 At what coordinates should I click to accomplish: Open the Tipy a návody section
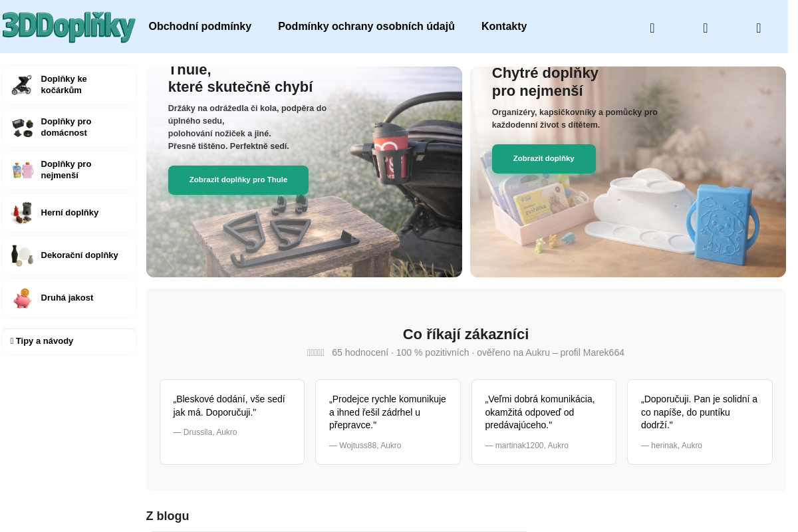69,341
